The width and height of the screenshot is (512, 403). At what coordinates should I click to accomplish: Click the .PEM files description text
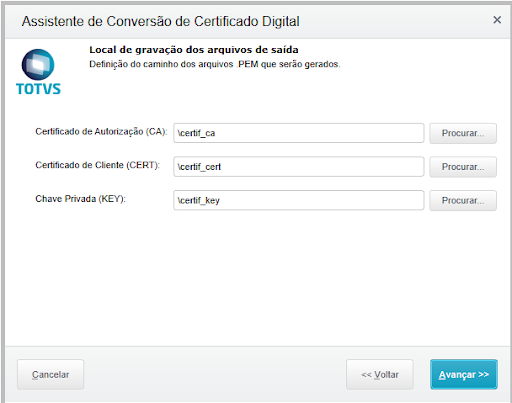[215, 64]
